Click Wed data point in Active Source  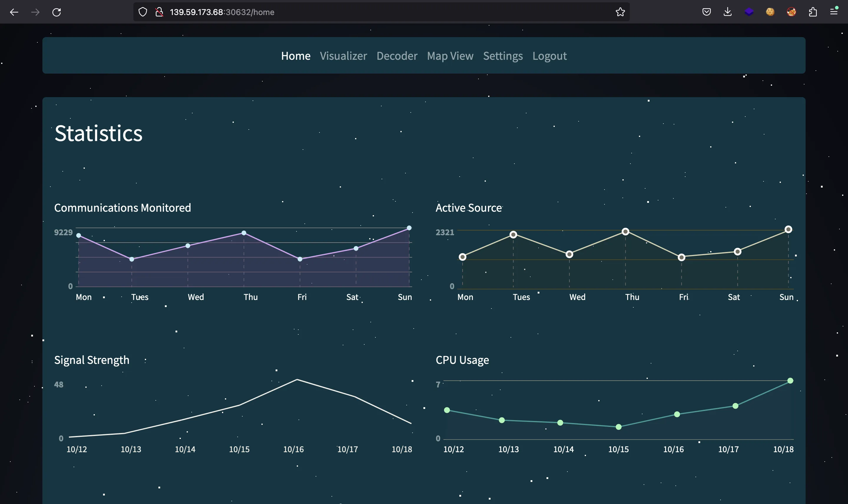pos(569,254)
